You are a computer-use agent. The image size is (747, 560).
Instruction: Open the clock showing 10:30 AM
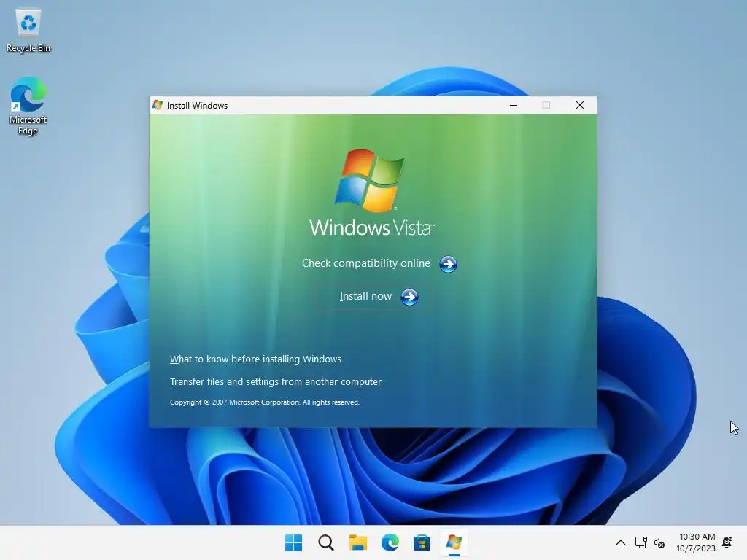pos(697,537)
